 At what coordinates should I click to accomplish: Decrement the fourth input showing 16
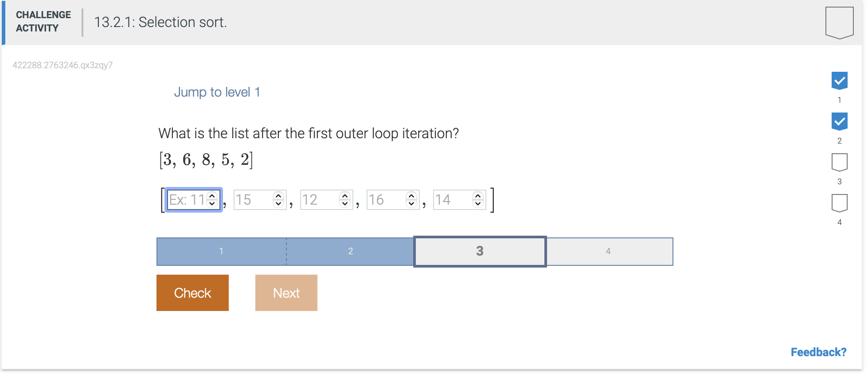point(411,203)
